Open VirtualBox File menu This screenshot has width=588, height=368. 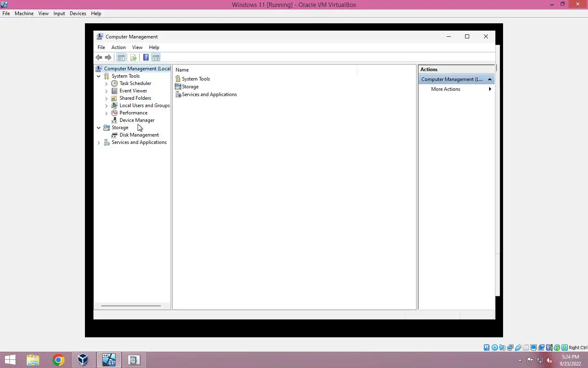point(6,13)
